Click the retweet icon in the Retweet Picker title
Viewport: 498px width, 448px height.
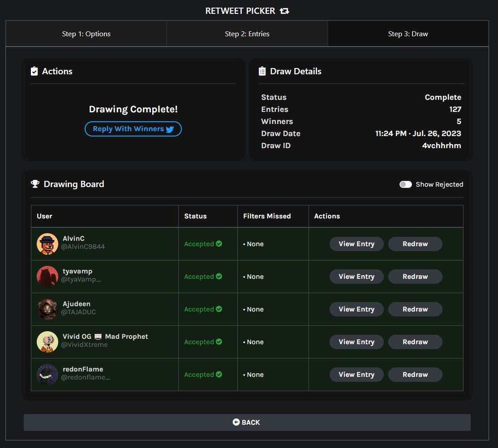coord(284,10)
